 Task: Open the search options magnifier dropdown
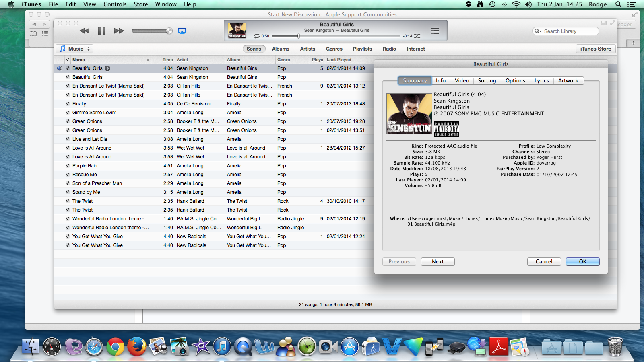click(538, 31)
